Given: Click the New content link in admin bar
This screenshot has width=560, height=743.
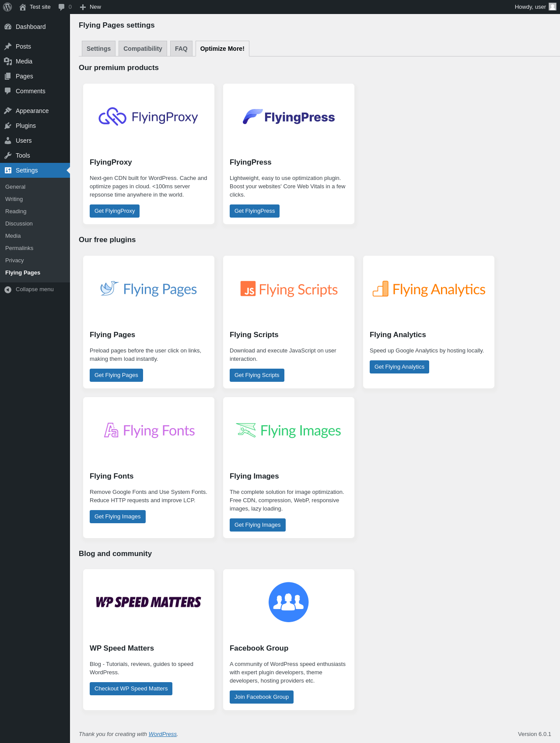Looking at the screenshot, I should tap(91, 7).
